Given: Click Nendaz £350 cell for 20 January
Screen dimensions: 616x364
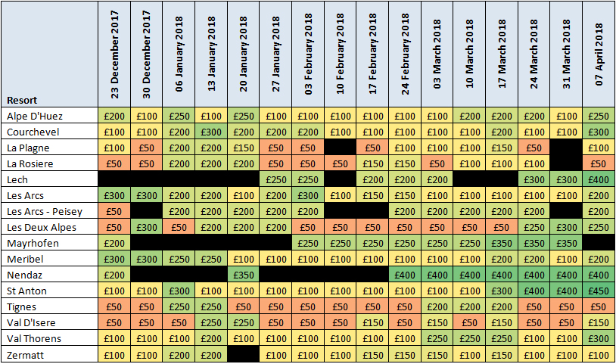Looking at the screenshot, I should [244, 275].
